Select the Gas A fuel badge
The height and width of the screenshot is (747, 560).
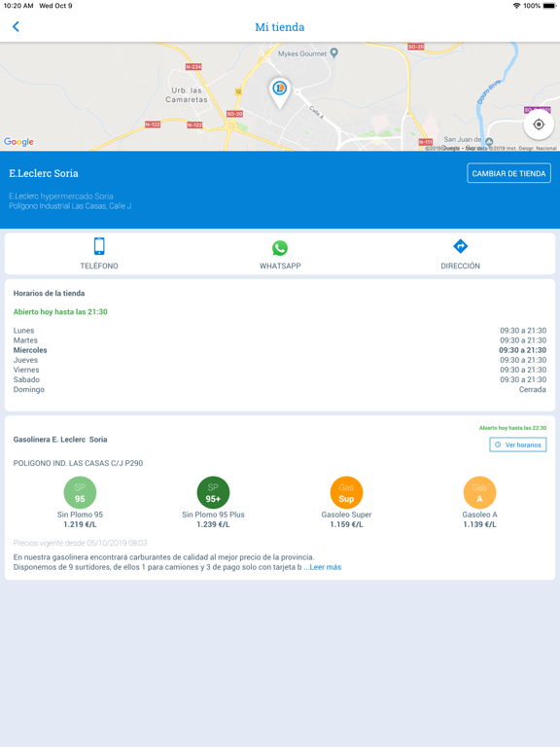point(479,492)
